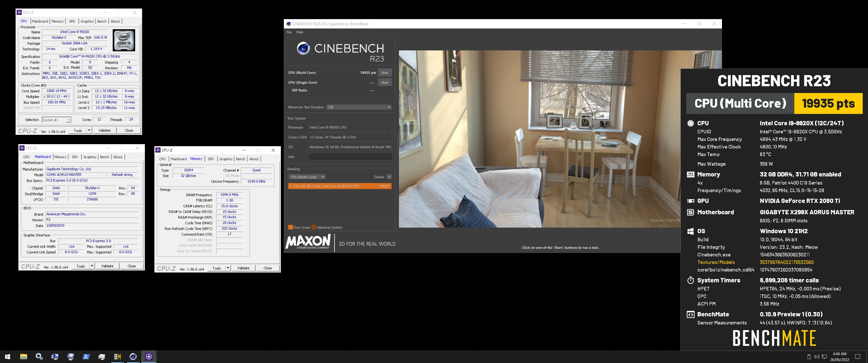The height and width of the screenshot is (363, 868).
Task: Click the monitor with checkmark taskbar icon
Action: [x=55, y=357]
